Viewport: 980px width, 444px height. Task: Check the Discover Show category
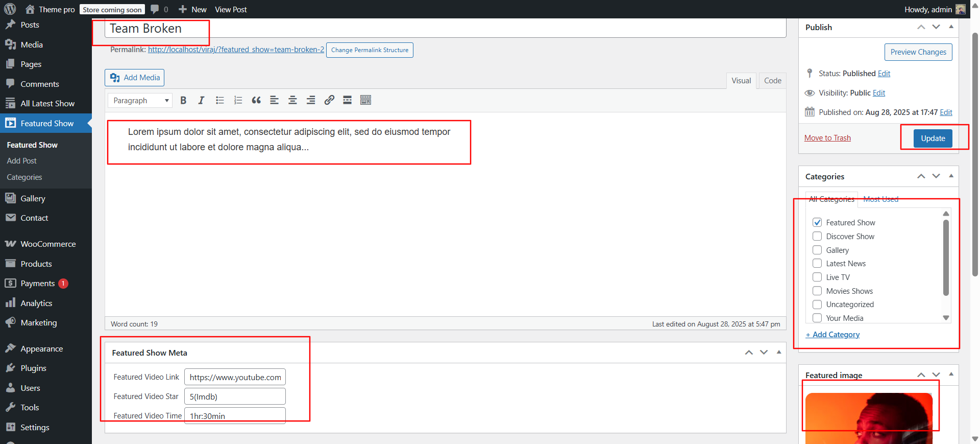(x=817, y=237)
